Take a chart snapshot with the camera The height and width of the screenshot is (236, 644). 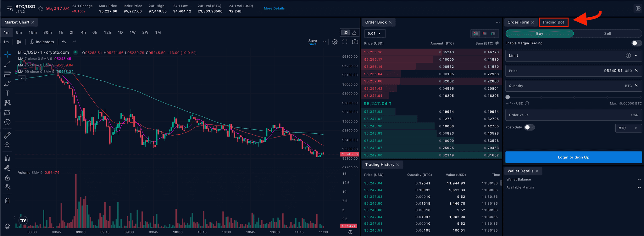click(x=355, y=42)
